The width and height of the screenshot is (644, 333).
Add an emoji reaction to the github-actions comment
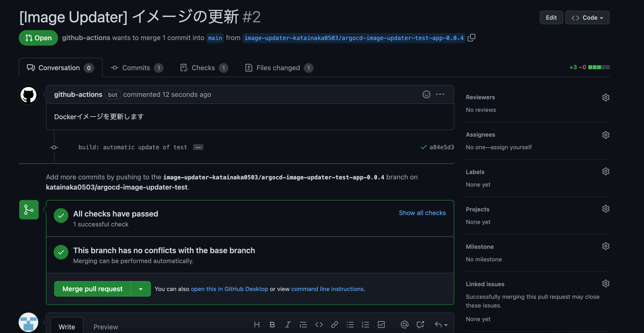(x=427, y=94)
